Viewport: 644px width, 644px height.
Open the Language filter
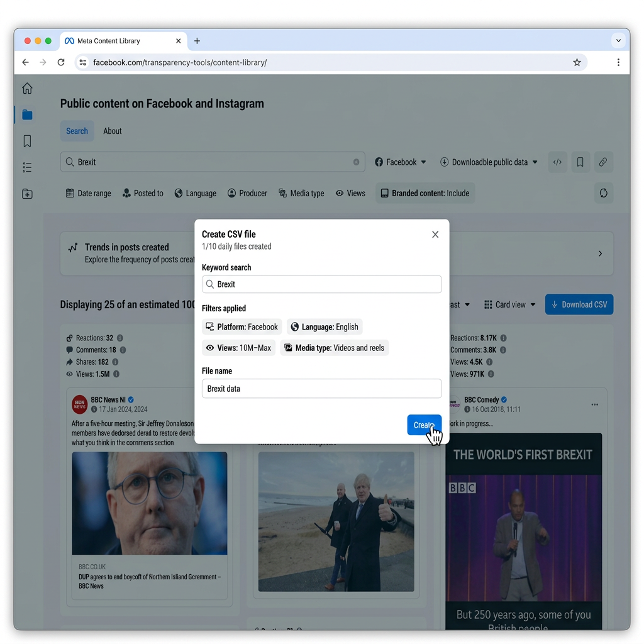[195, 193]
